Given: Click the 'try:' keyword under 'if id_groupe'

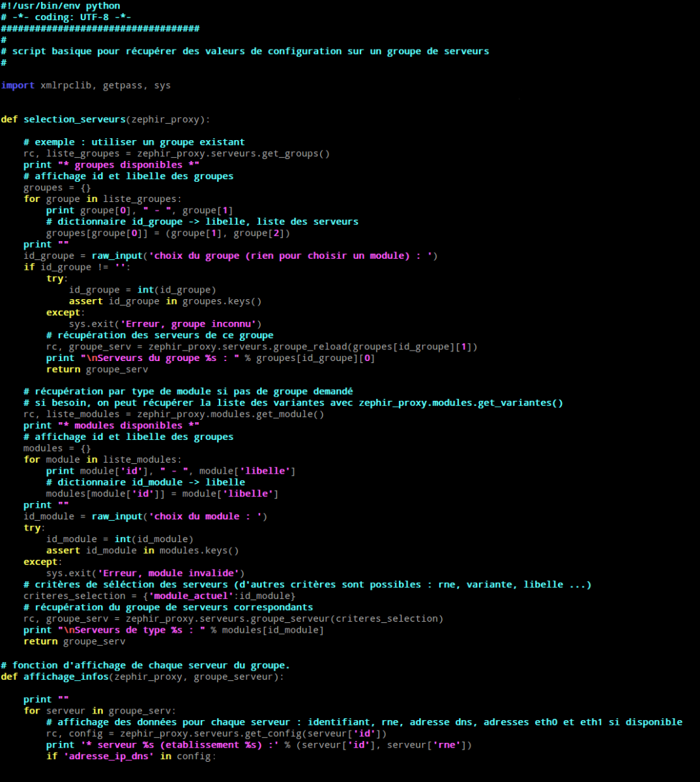Looking at the screenshot, I should 57,278.
